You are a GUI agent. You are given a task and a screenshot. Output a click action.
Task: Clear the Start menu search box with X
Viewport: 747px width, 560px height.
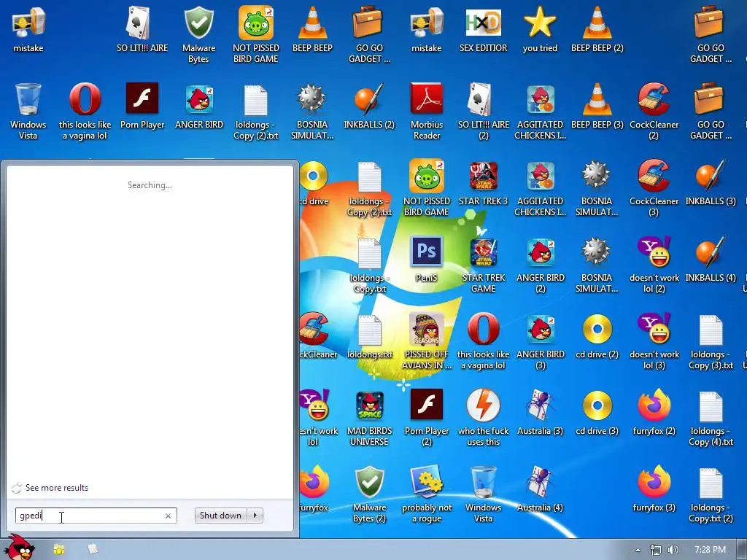168,516
